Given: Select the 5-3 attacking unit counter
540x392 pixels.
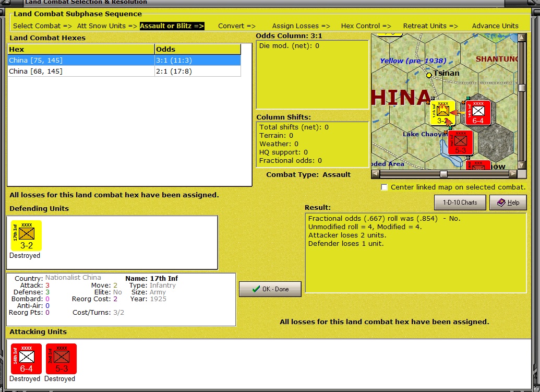Looking at the screenshot, I should point(61,359).
